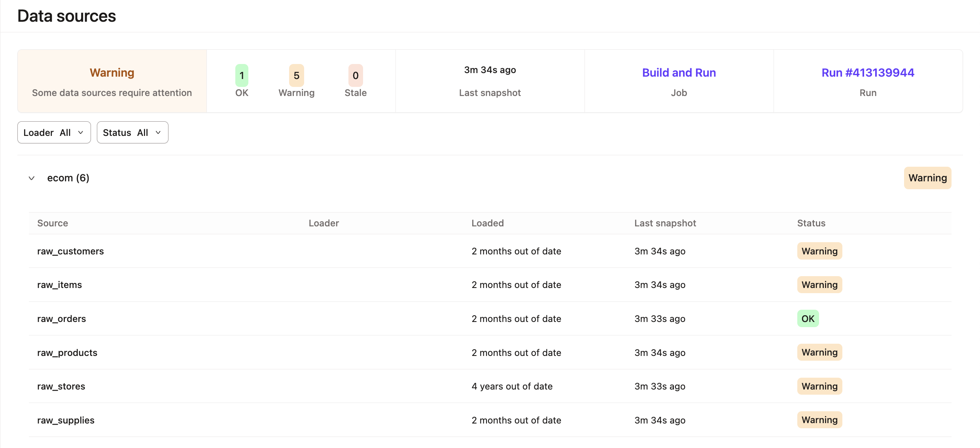Sort by the Last snapshot column header
This screenshot has width=980, height=448.
pyautogui.click(x=665, y=223)
